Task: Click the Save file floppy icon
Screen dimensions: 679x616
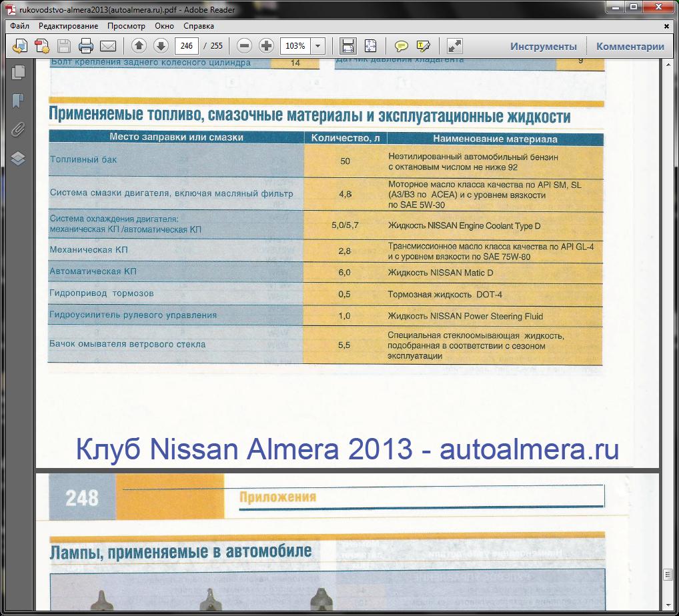Action: pos(64,45)
